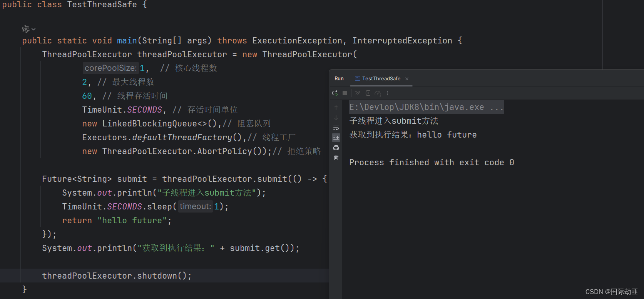Click the comment '// 最大线程数'
The width and height of the screenshot is (644, 299).
(126, 82)
